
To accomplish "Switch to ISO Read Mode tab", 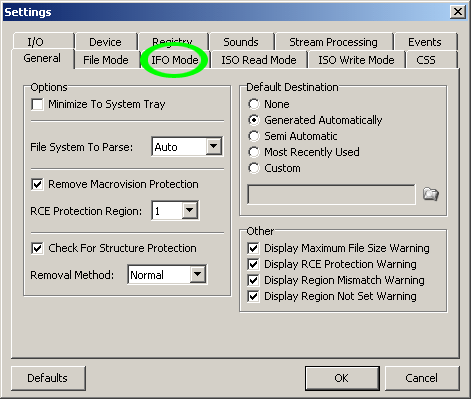I will click(x=259, y=60).
